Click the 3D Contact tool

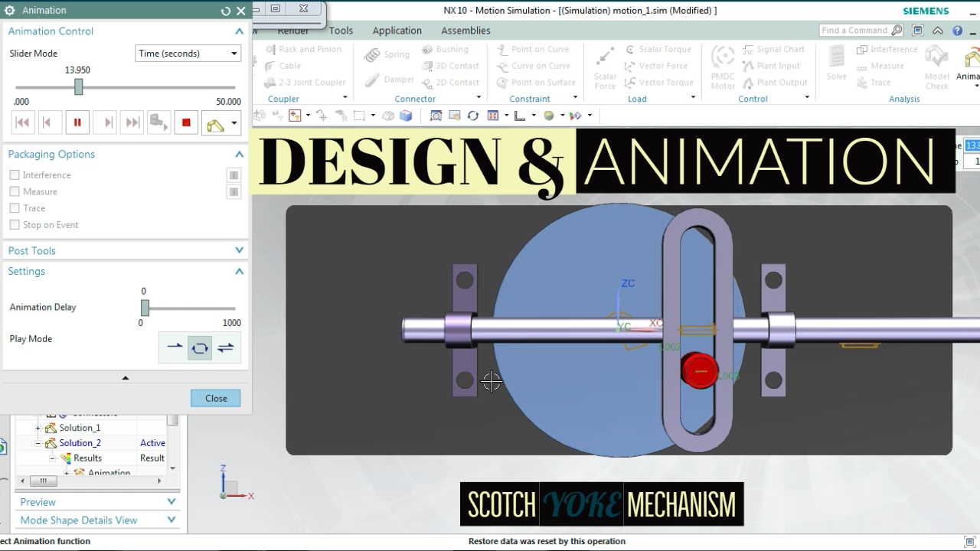click(x=451, y=66)
